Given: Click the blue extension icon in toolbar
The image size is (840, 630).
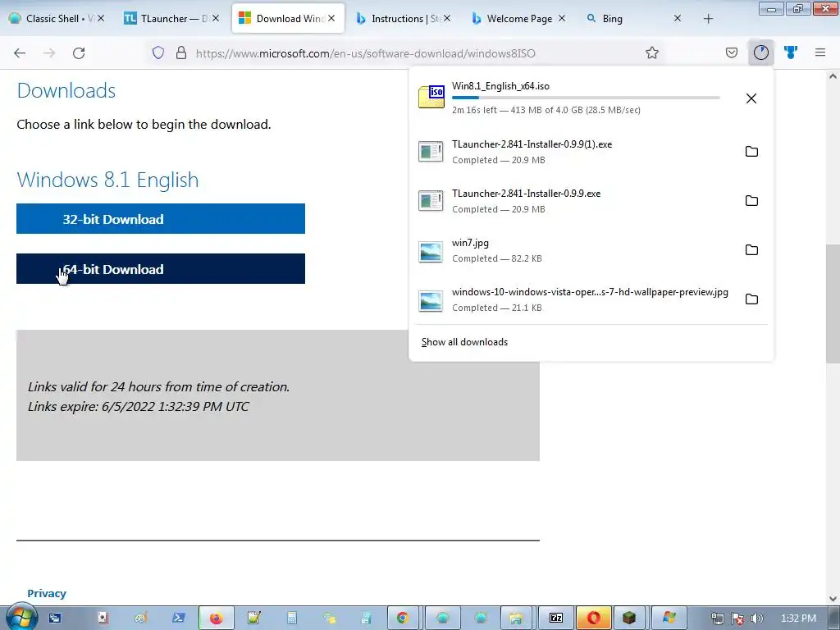Looking at the screenshot, I should tap(791, 52).
